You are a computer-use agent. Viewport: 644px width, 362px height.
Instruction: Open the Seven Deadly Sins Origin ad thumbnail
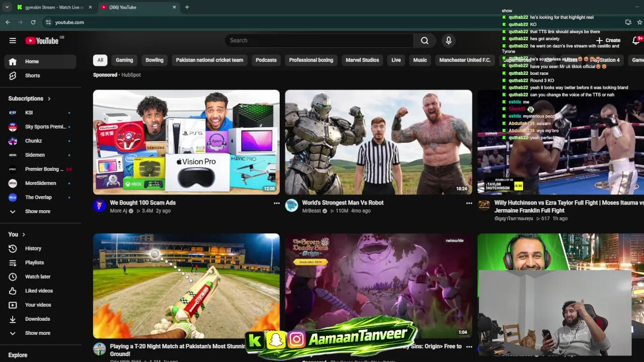click(378, 286)
